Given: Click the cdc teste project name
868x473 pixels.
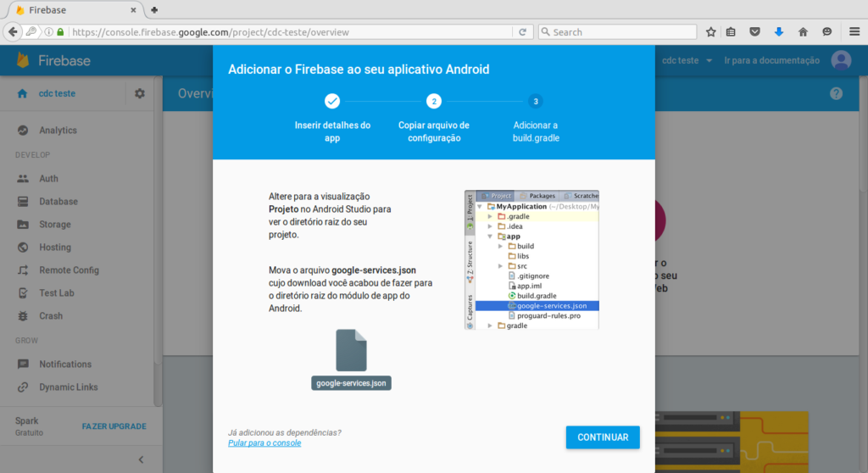Looking at the screenshot, I should pyautogui.click(x=57, y=93).
